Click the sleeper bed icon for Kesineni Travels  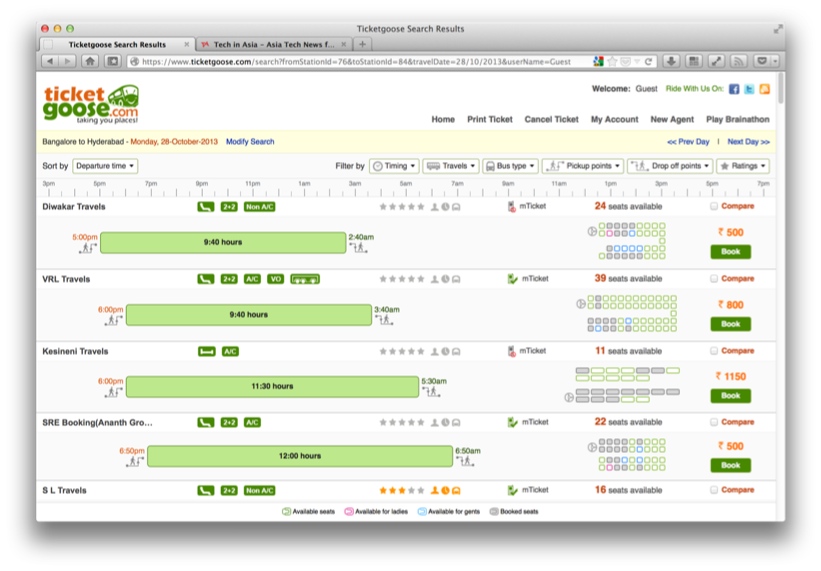[x=206, y=351]
